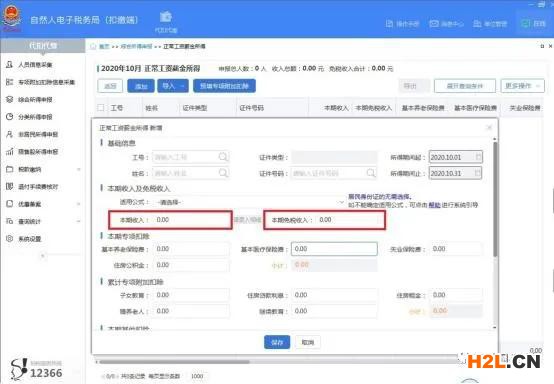Collapse the sidebar using the handle below 系统设置

(x=43, y=255)
